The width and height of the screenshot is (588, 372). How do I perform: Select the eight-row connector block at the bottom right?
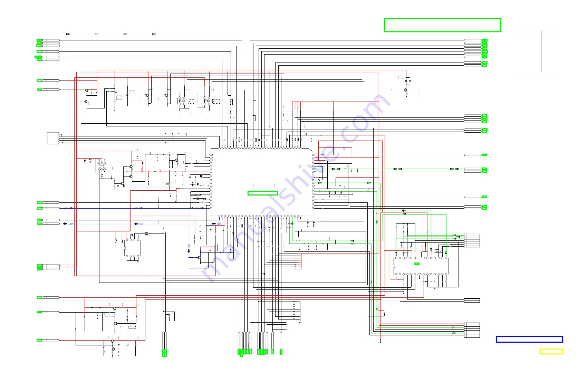[x=472, y=330]
